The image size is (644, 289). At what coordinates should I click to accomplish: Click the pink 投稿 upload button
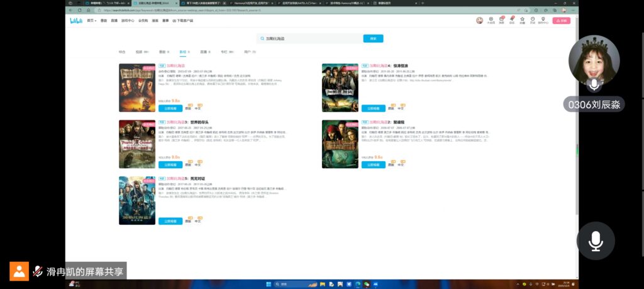click(x=561, y=21)
